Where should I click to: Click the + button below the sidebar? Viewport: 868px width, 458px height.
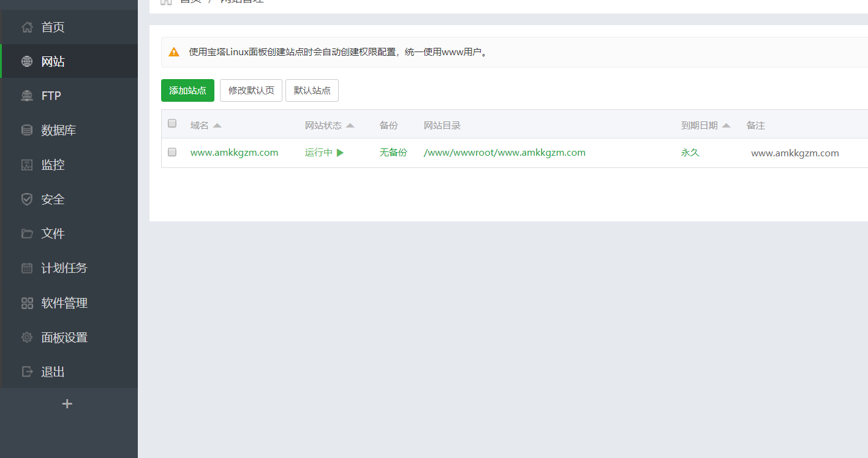point(67,403)
